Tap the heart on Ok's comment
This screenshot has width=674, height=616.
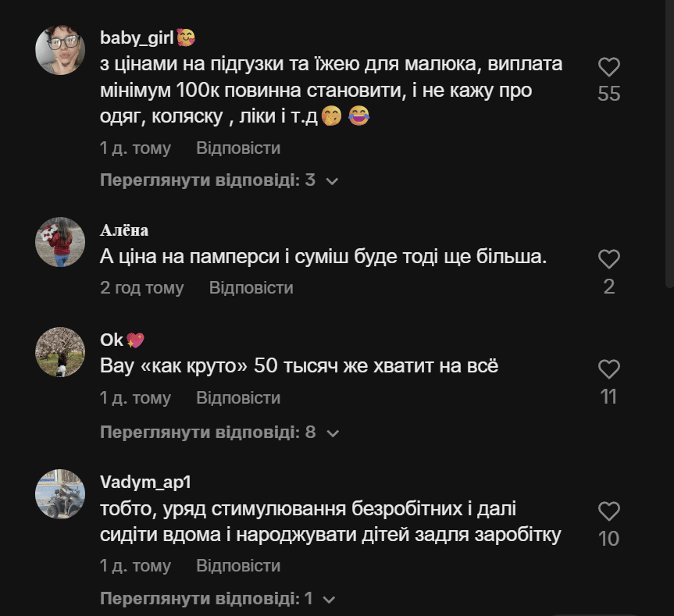click(608, 369)
